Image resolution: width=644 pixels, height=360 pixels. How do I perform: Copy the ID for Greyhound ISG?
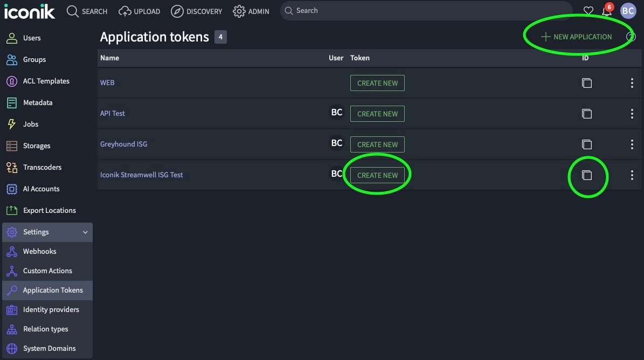[587, 144]
